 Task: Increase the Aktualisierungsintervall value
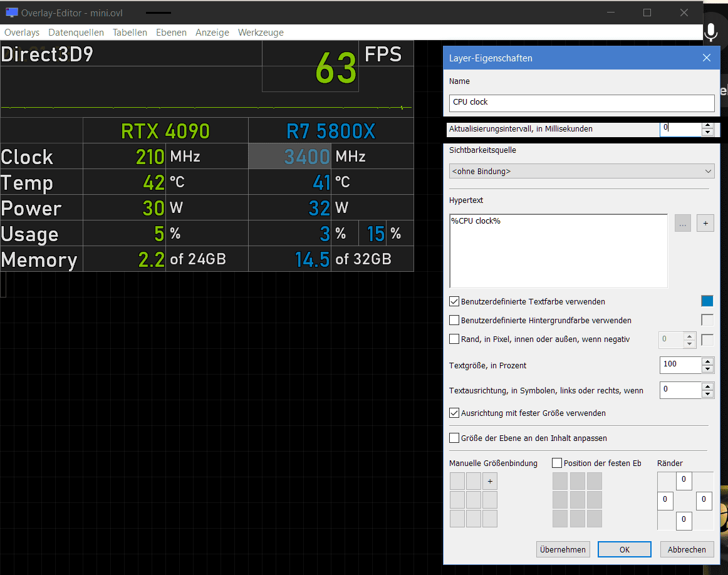tap(707, 125)
